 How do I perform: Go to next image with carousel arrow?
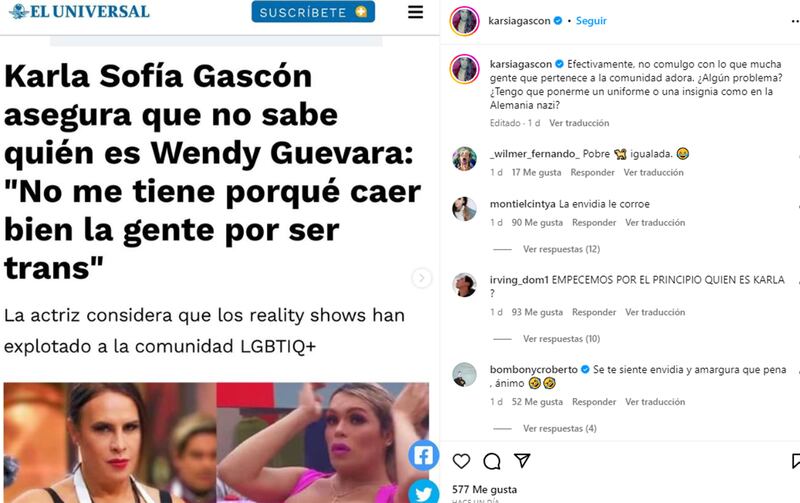pos(421,278)
